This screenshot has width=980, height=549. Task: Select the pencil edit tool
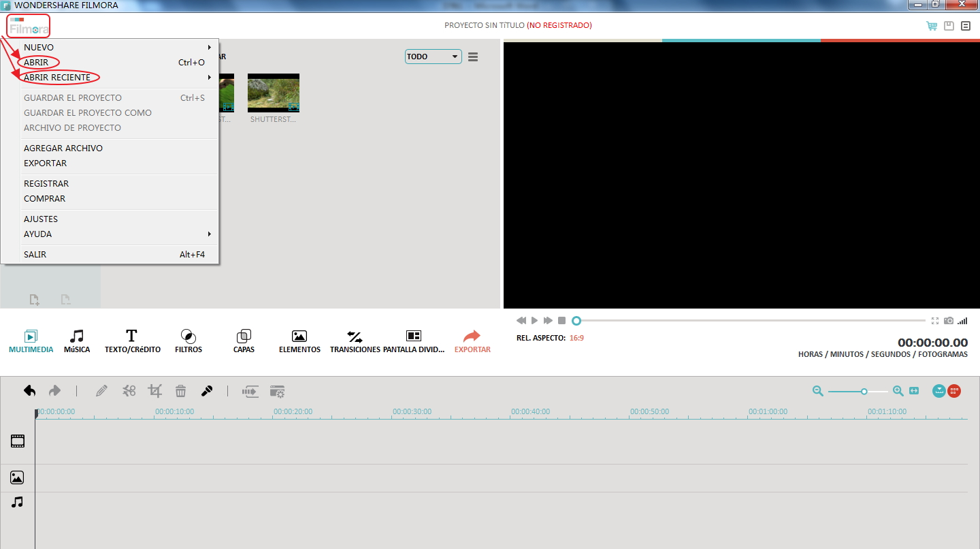point(101,391)
